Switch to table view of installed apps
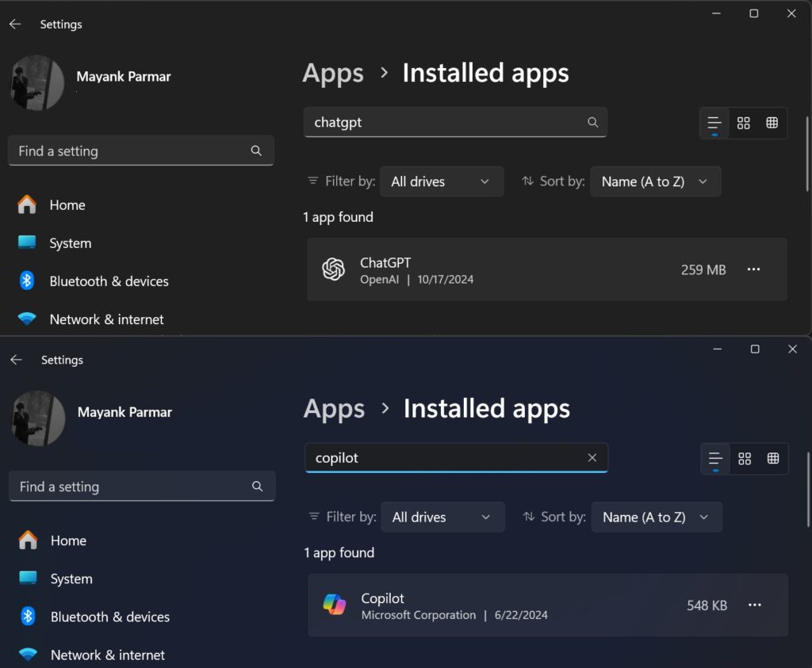The width and height of the screenshot is (812, 668). point(772,123)
